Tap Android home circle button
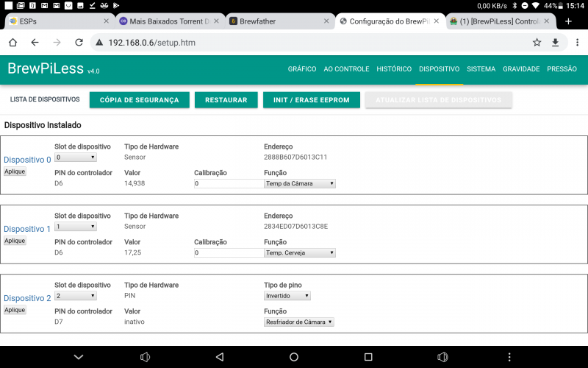 pos(294,357)
